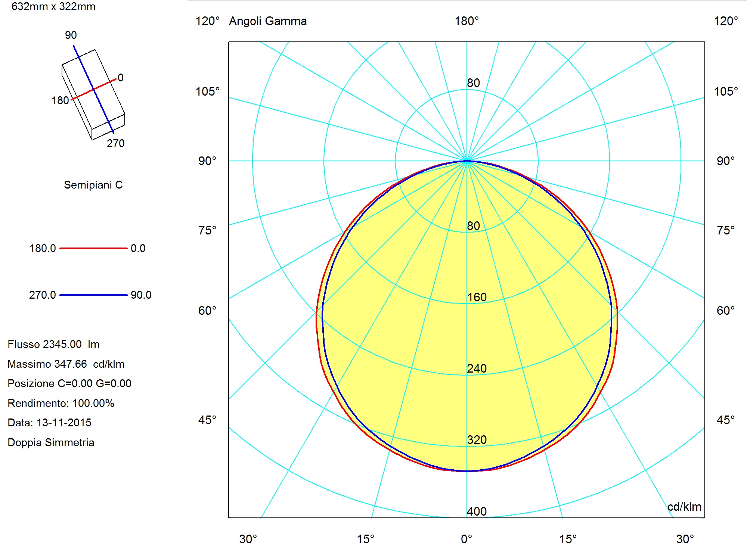The height and width of the screenshot is (560, 747).
Task: Click the 320 ring value label
Action: click(477, 440)
